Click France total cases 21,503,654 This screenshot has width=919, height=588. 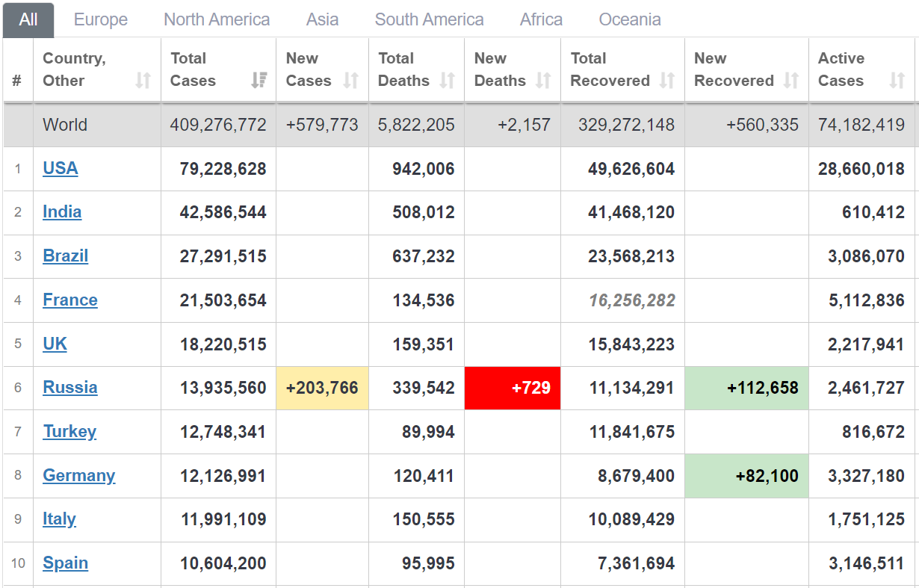(223, 301)
